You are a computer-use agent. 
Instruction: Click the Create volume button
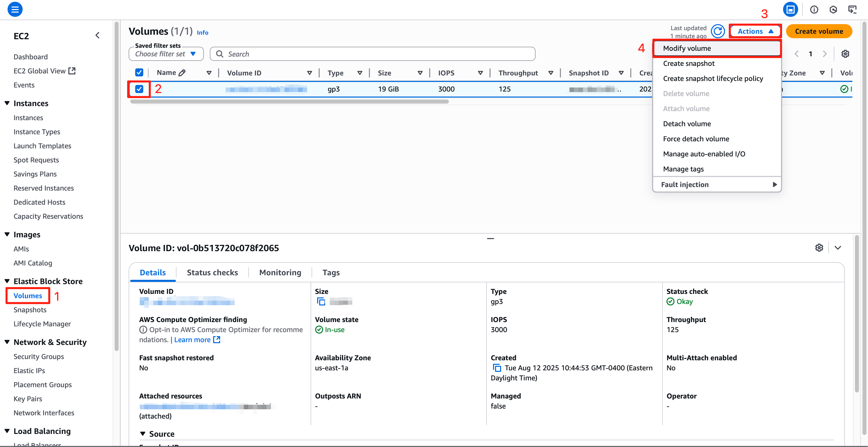(x=819, y=31)
